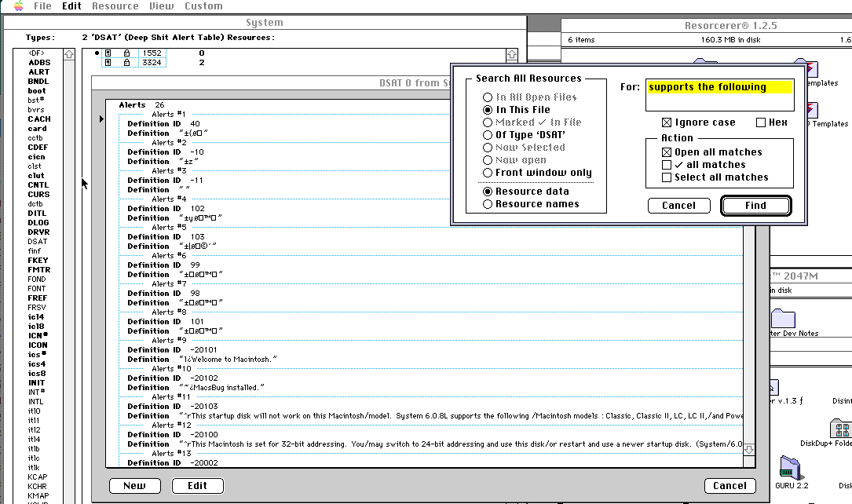Viewport: 852px width, 504px height.
Task: Select the DLOG resource type
Action: click(x=38, y=223)
